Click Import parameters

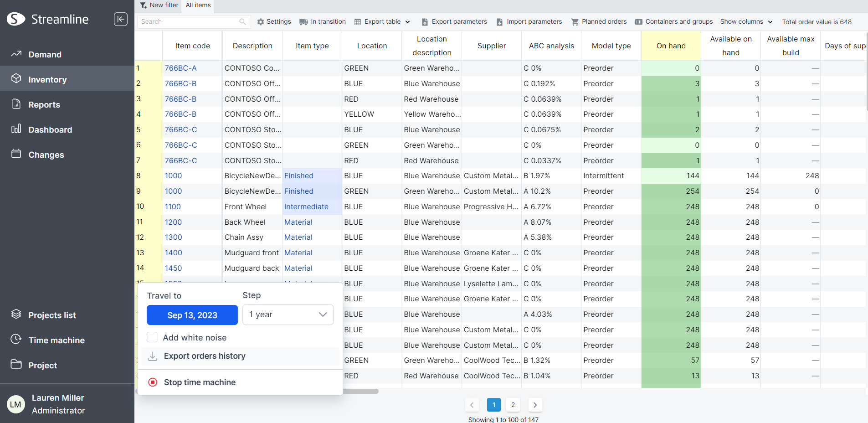click(x=529, y=21)
